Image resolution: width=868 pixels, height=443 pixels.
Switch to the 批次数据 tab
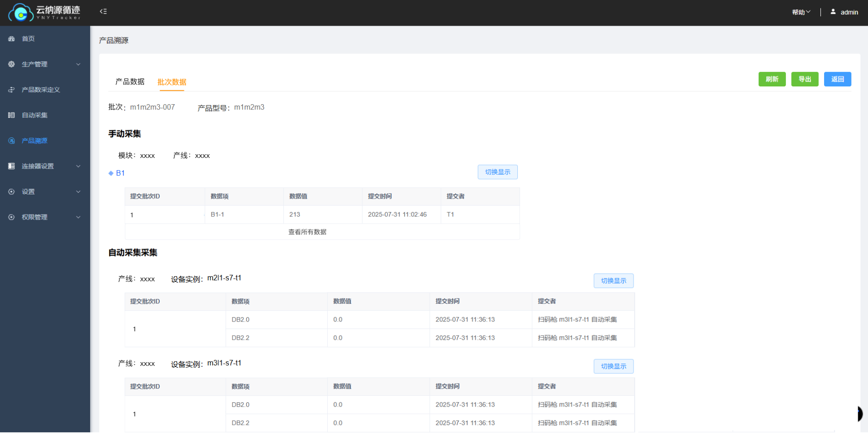tap(172, 82)
